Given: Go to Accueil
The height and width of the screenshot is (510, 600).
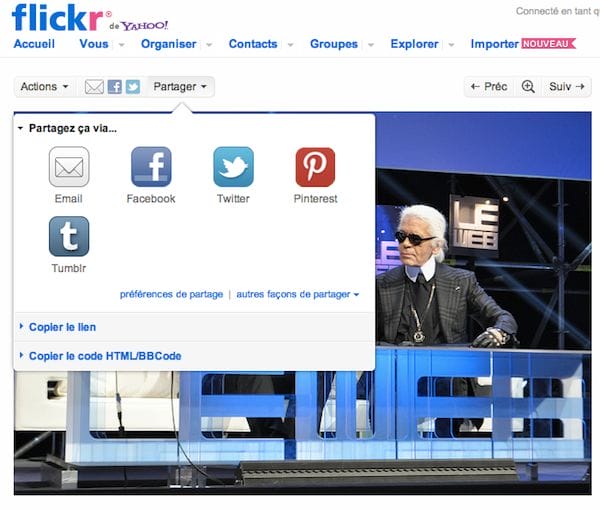Looking at the screenshot, I should [34, 44].
